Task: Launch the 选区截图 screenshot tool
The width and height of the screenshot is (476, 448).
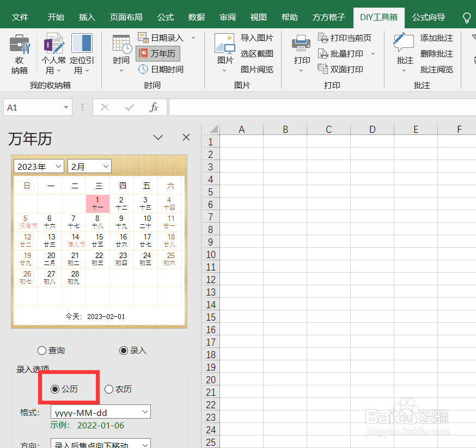Action: 257,54
